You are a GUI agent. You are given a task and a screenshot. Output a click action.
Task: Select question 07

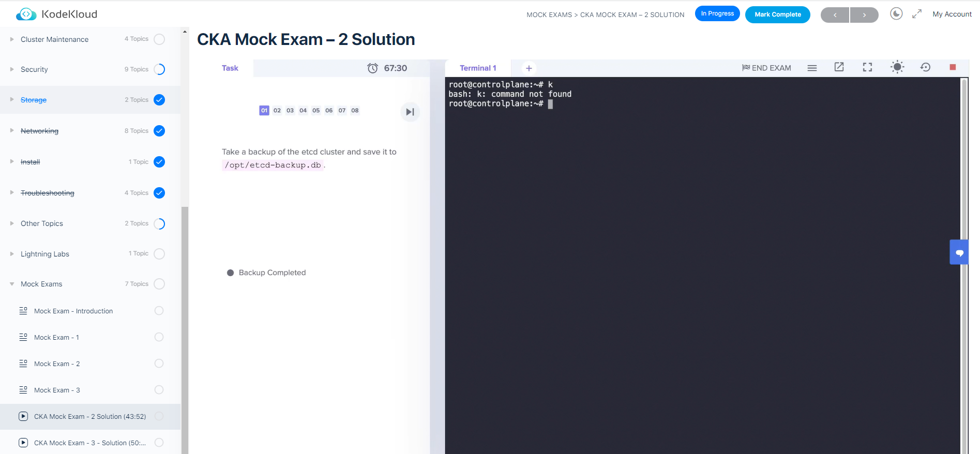click(342, 110)
